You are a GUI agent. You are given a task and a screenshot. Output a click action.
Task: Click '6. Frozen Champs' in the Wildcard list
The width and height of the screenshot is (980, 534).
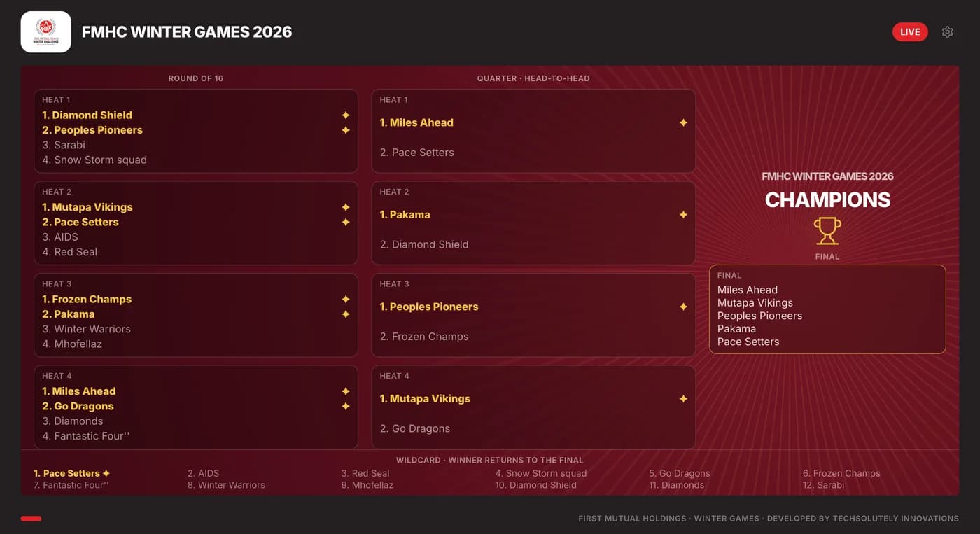[841, 473]
